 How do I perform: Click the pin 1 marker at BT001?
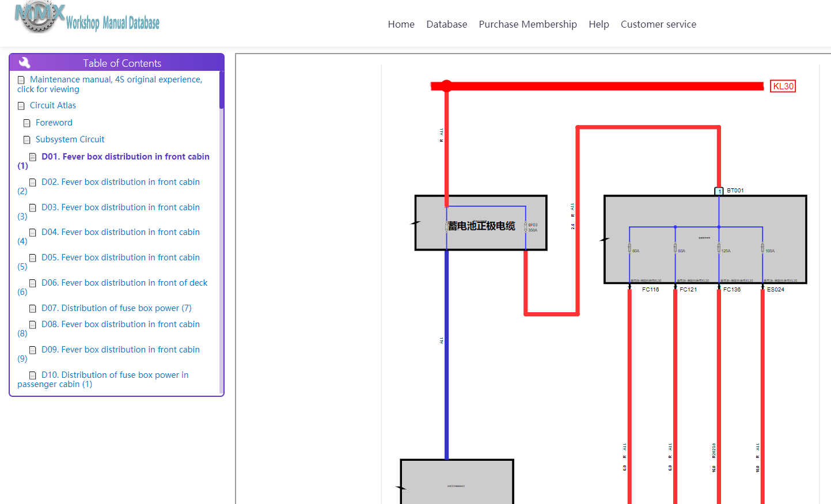719,191
